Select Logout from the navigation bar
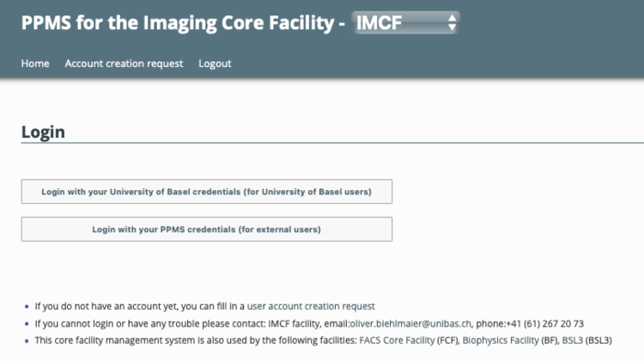The height and width of the screenshot is (361, 644). pos(215,64)
